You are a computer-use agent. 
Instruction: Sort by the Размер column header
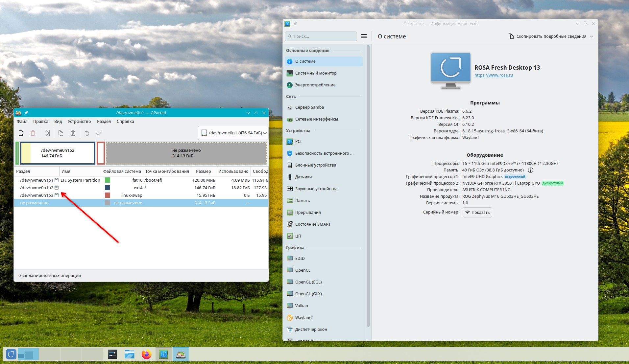click(x=204, y=171)
